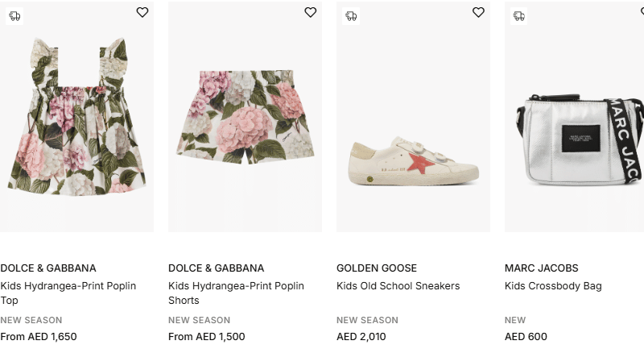This screenshot has width=644, height=349.
Task: Click the delivery truck icon on Marc Jacobs card
Action: point(518,15)
